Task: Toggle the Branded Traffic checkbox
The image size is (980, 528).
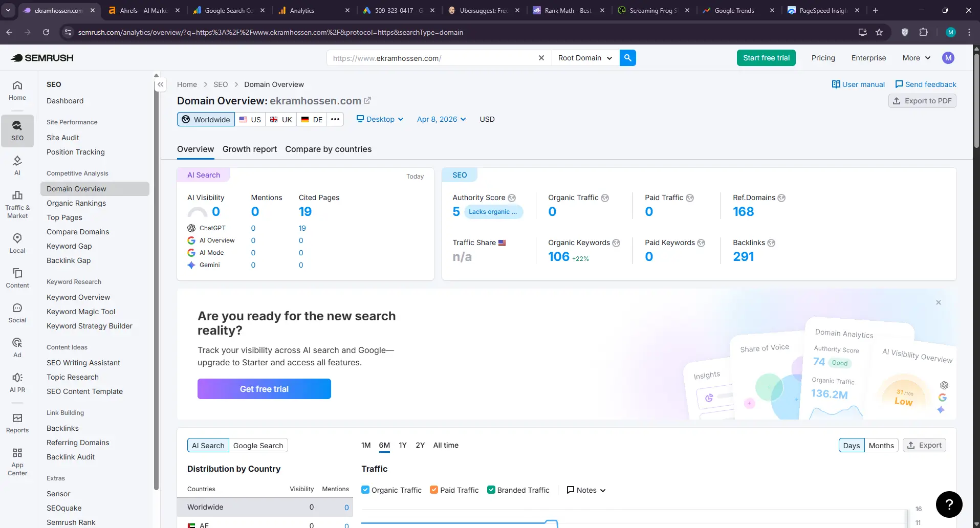Action: [x=491, y=490]
